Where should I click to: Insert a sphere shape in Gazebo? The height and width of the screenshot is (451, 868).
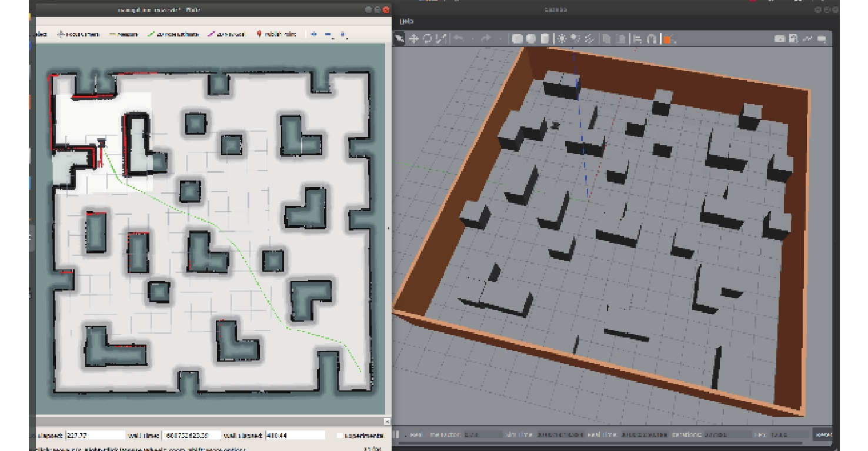531,39
